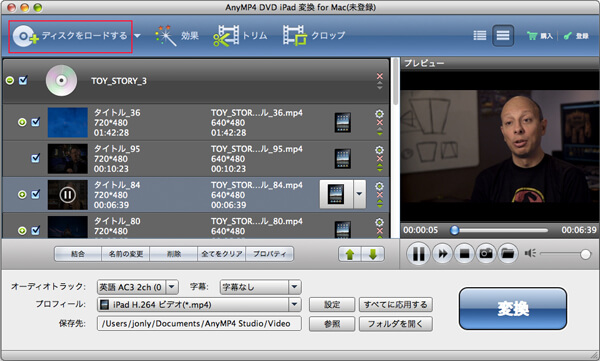This screenshot has width=600, height=361.
Task: Stop the preview playback
Action: point(464,253)
